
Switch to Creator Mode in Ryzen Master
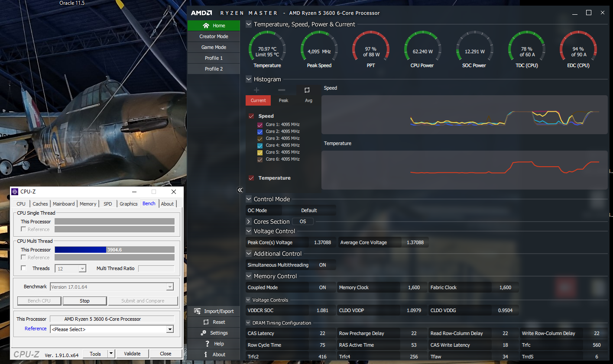tap(214, 36)
